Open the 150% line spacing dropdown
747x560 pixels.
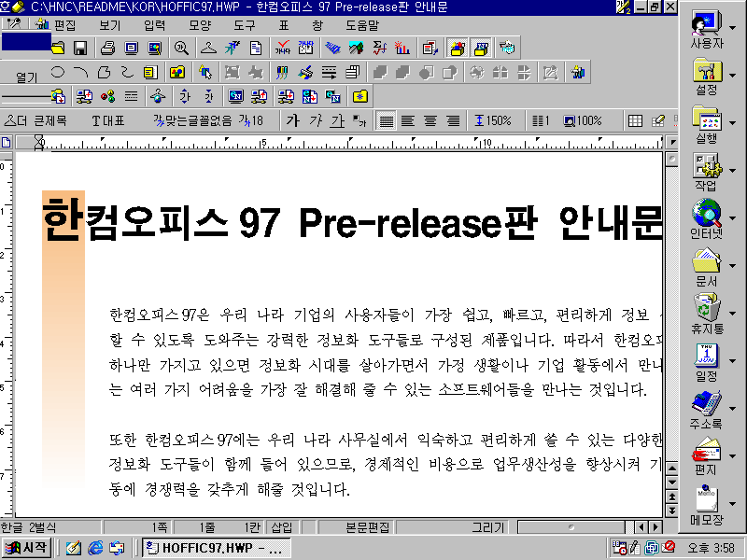click(x=493, y=121)
